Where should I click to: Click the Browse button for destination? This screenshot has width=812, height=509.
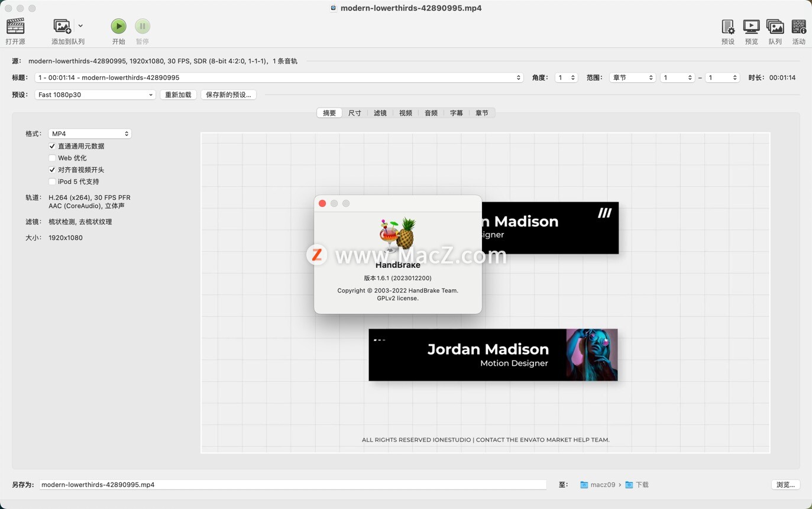pyautogui.click(x=786, y=485)
